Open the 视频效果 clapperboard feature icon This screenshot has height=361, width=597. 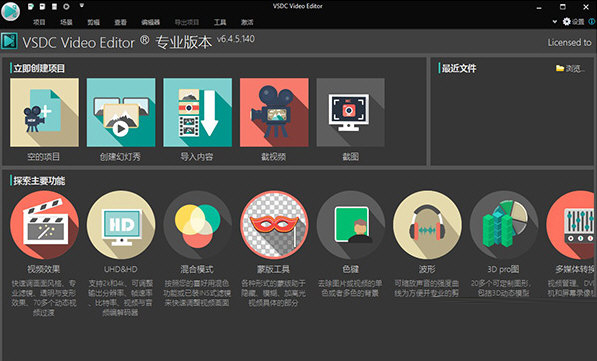point(44,225)
